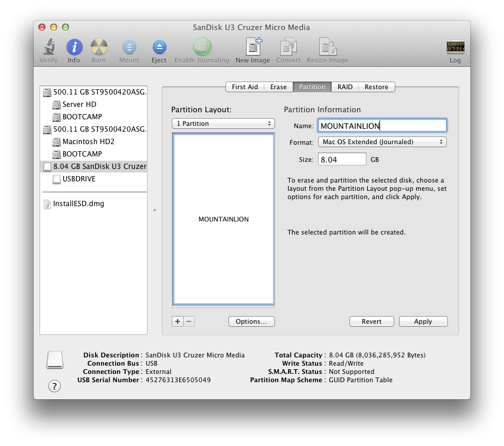
Task: Open the disk Info panel
Action: pos(74,47)
